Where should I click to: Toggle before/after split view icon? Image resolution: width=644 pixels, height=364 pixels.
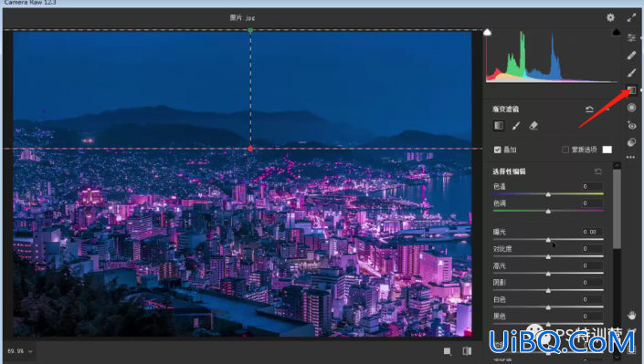tap(467, 351)
